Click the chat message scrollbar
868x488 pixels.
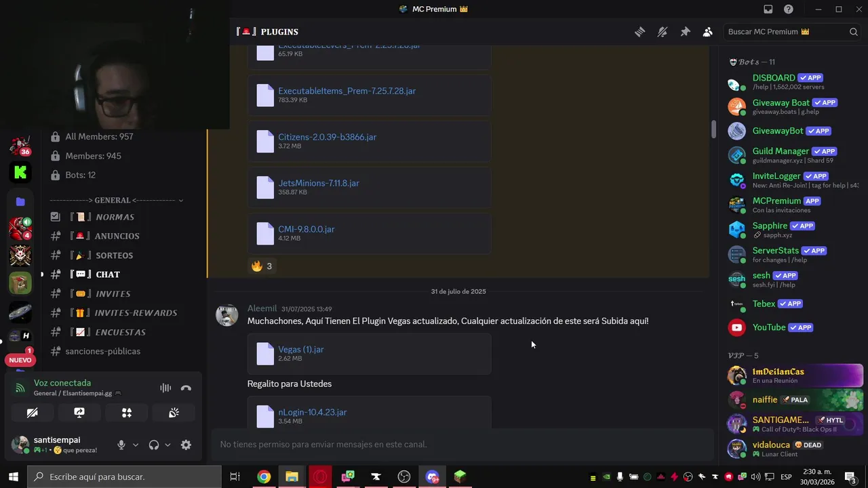pyautogui.click(x=713, y=129)
